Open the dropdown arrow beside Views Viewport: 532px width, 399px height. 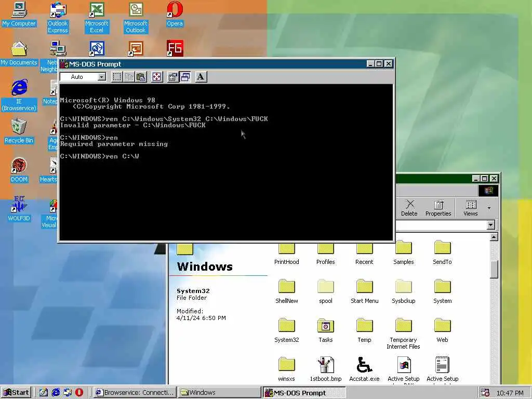pyautogui.click(x=489, y=208)
